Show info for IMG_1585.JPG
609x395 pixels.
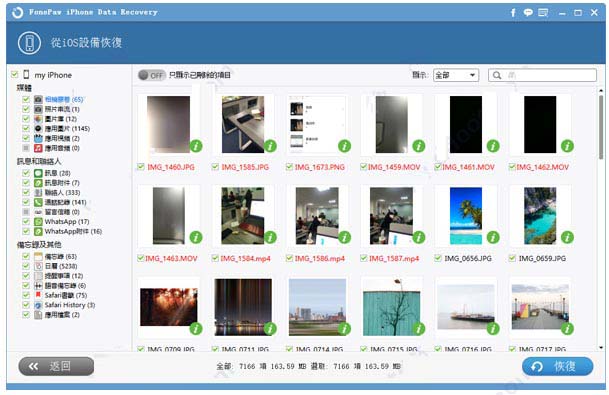tap(270, 146)
